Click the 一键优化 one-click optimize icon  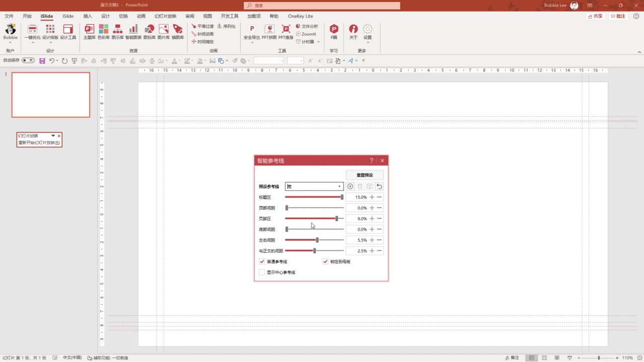point(33,29)
